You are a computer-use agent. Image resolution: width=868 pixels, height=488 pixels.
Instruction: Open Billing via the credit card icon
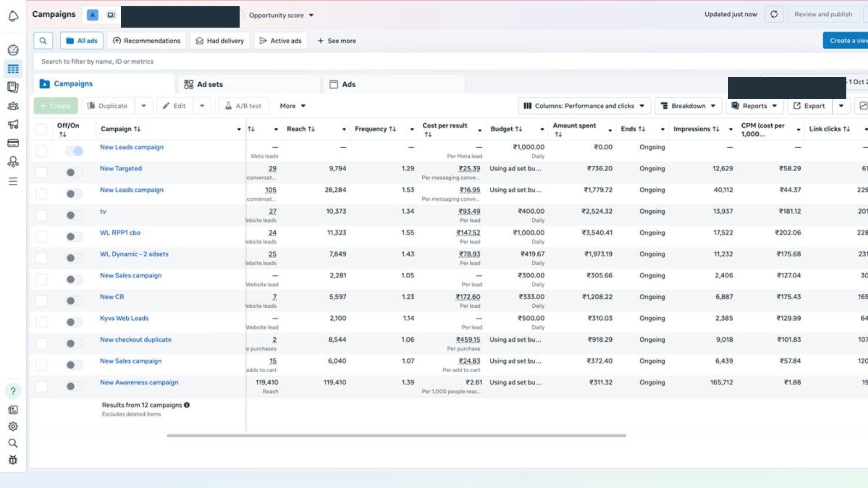pos(13,143)
